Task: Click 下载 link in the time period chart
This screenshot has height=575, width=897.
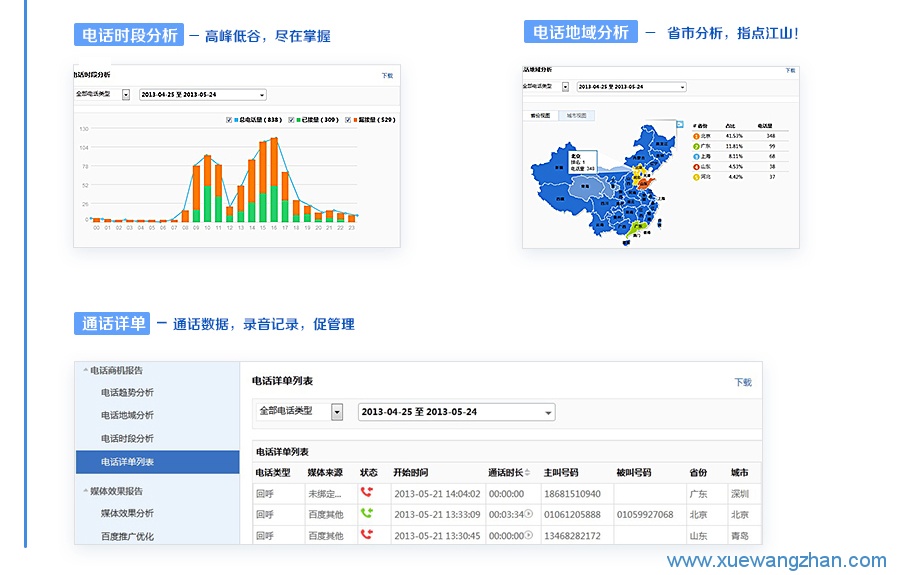Action: click(x=387, y=75)
